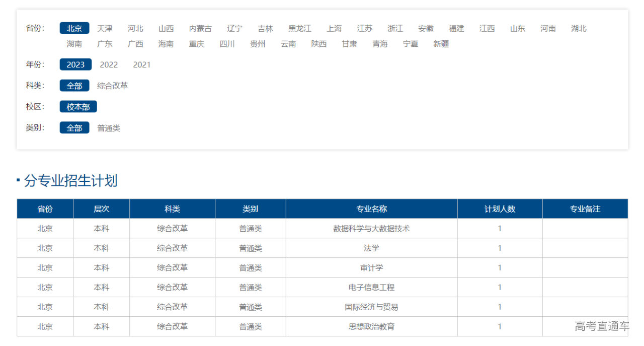Image resolution: width=644 pixels, height=346 pixels.
Task: Switch year to 2021
Action: [141, 64]
